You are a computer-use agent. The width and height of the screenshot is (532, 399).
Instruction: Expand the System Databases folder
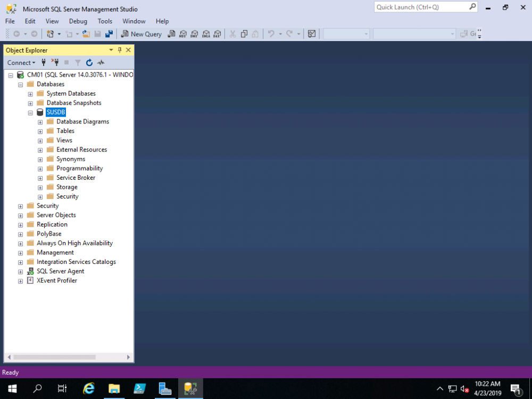click(30, 94)
